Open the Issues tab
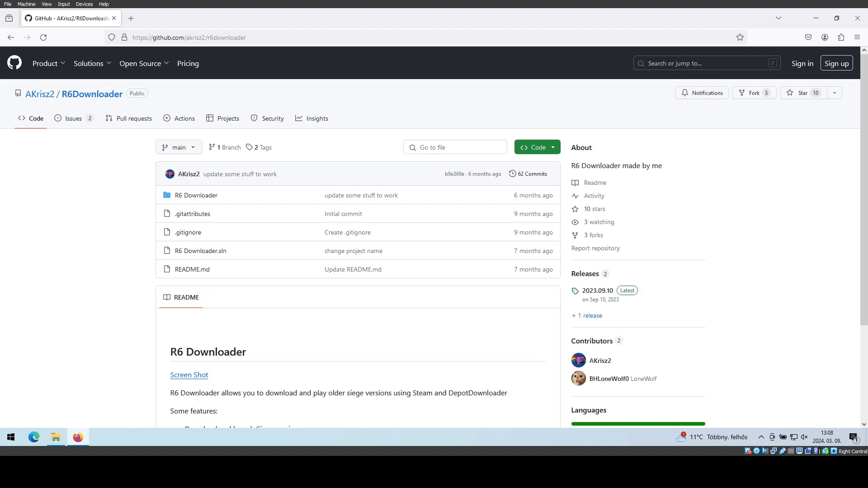 click(x=74, y=118)
